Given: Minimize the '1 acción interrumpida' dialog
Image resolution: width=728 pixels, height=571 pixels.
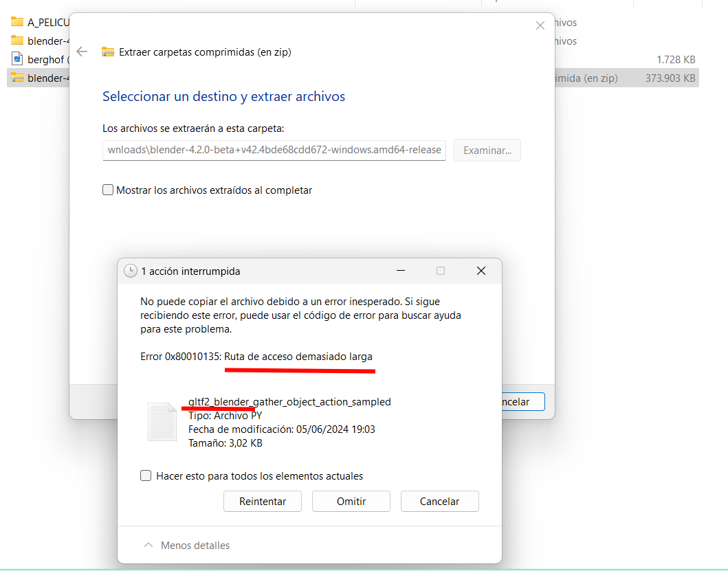Looking at the screenshot, I should [x=401, y=271].
